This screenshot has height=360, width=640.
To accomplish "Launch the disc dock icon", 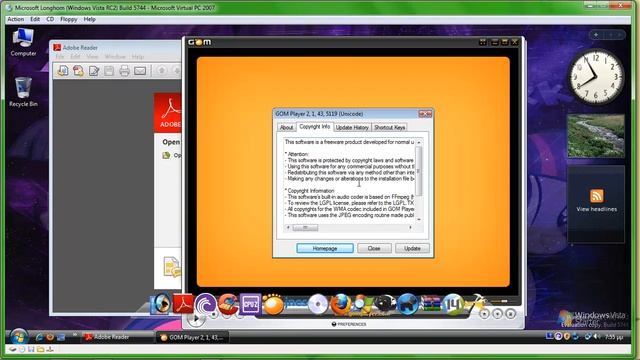I will coord(318,304).
